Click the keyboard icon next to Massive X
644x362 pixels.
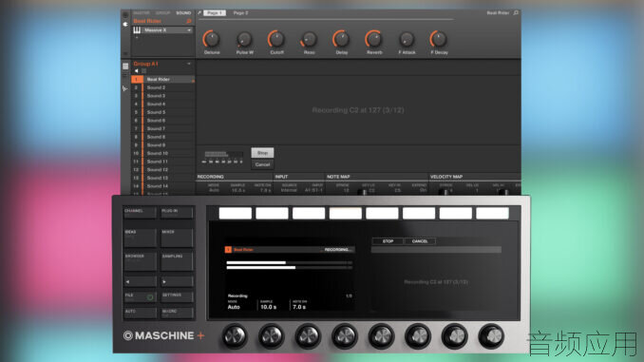(137, 30)
